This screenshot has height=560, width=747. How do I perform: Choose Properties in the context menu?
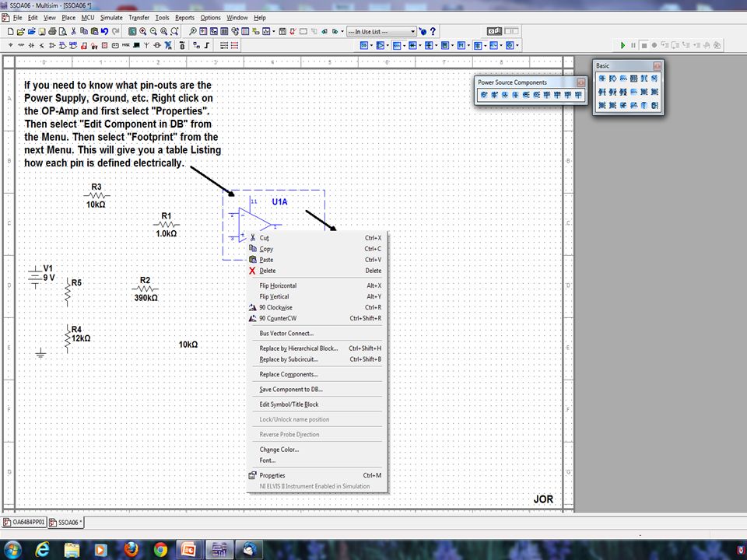pyautogui.click(x=317, y=475)
